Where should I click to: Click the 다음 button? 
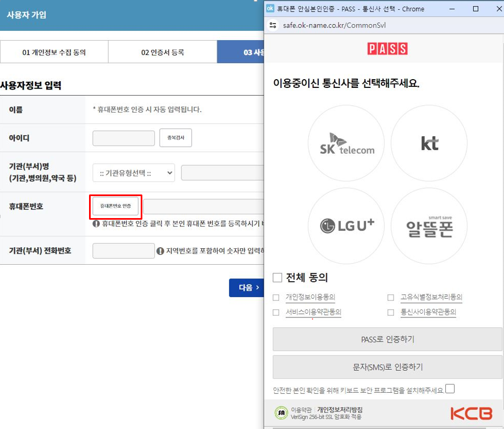247,288
